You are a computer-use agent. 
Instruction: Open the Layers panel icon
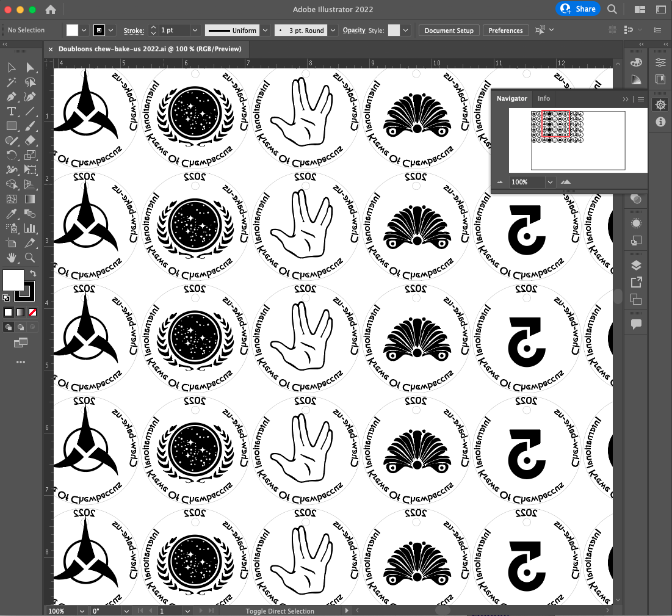tap(636, 265)
